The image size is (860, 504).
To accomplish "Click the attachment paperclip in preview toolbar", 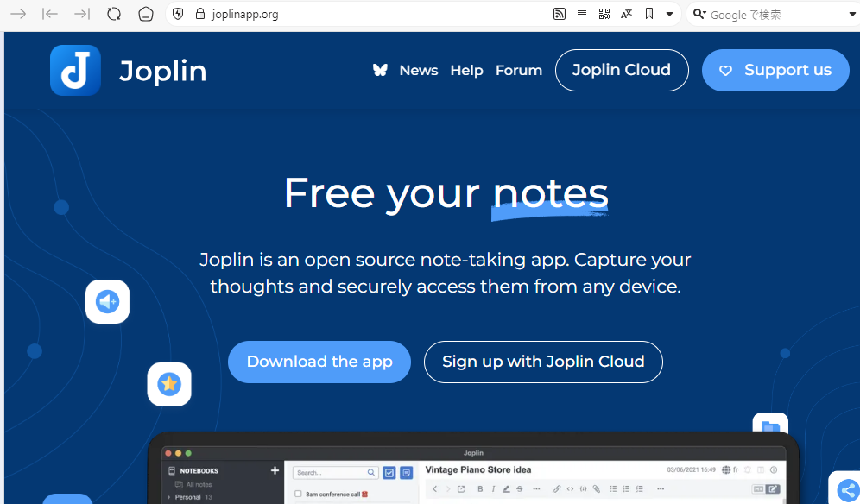I will [x=596, y=488].
